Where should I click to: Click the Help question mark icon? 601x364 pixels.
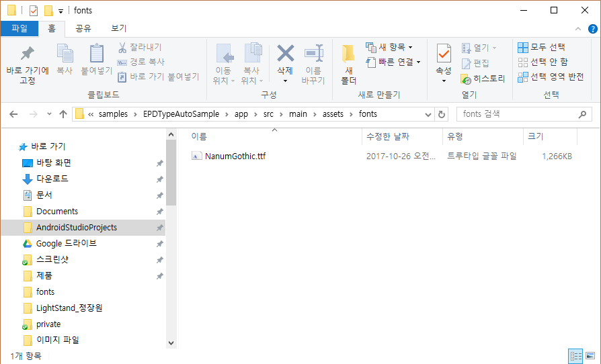point(592,29)
